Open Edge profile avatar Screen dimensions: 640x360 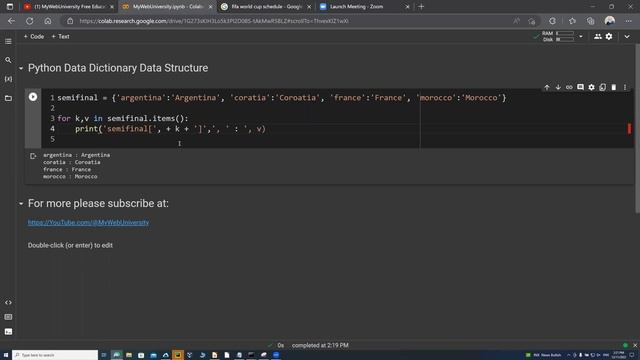610,21
